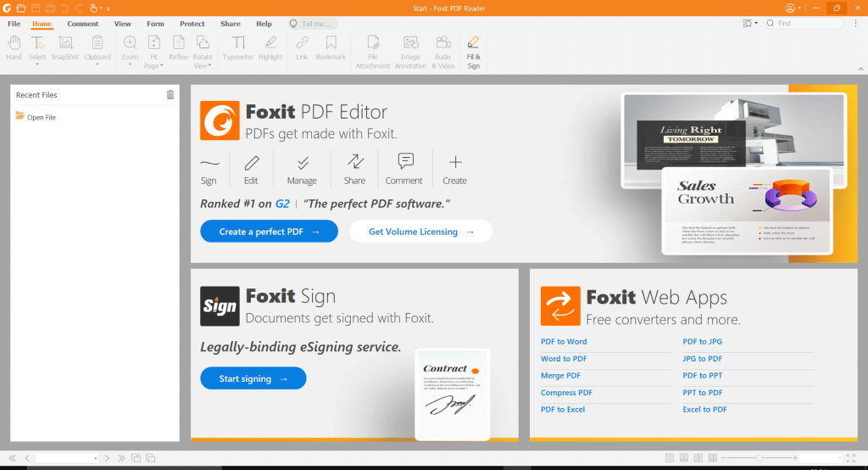The height and width of the screenshot is (470, 868).
Task: Click the Link tool icon
Action: tap(302, 43)
